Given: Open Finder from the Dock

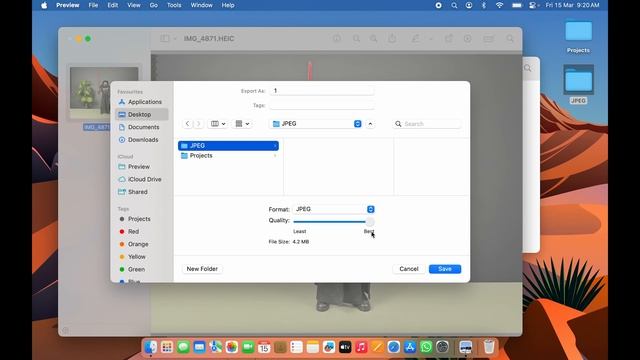Looking at the screenshot, I should tap(151, 347).
